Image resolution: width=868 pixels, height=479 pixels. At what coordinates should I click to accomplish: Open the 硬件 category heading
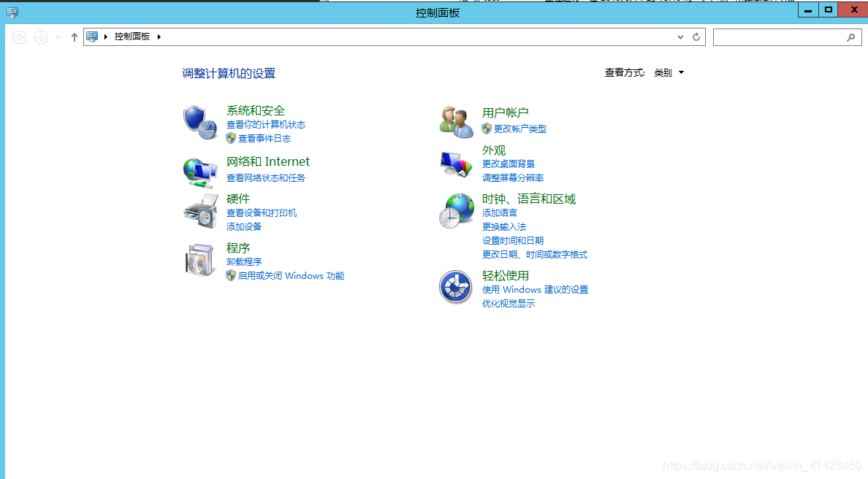(238, 199)
